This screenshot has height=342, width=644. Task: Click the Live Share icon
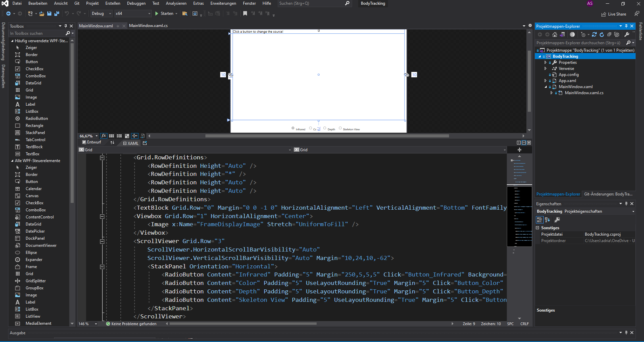point(603,14)
